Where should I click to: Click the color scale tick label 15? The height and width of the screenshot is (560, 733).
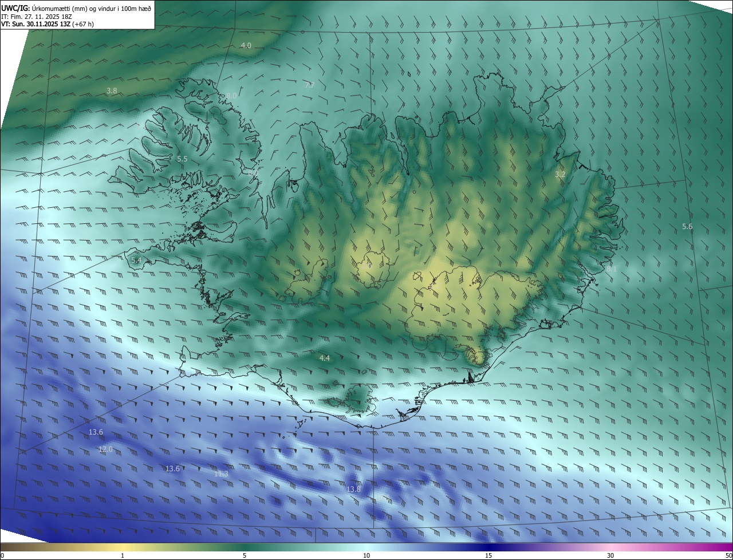point(488,555)
